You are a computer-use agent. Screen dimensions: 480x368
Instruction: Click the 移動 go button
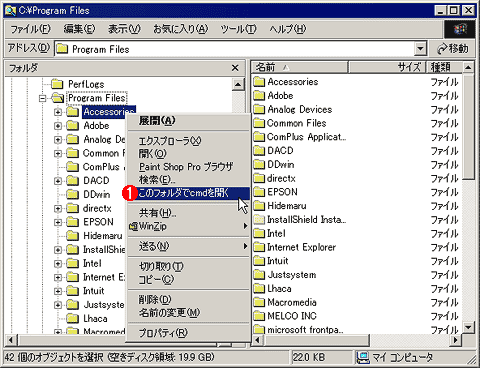pyautogui.click(x=453, y=49)
